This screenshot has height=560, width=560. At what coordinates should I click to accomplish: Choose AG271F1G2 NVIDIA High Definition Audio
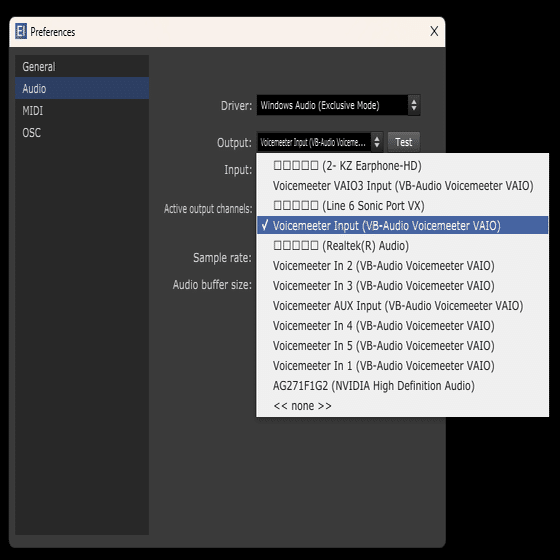coord(402,386)
